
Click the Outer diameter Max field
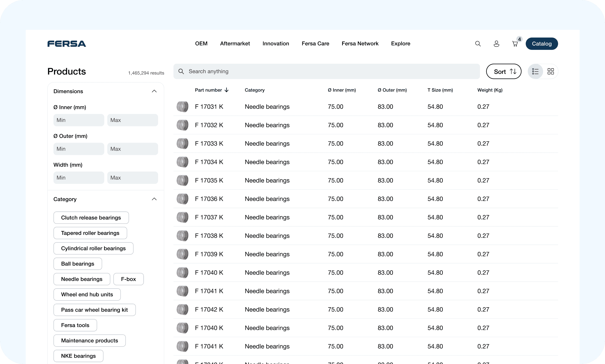pyautogui.click(x=133, y=149)
